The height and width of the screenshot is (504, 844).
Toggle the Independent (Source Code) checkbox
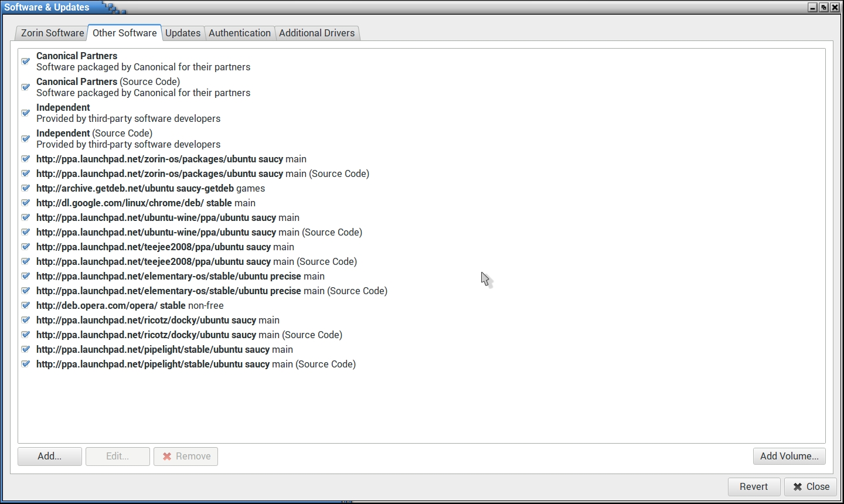pyautogui.click(x=26, y=139)
